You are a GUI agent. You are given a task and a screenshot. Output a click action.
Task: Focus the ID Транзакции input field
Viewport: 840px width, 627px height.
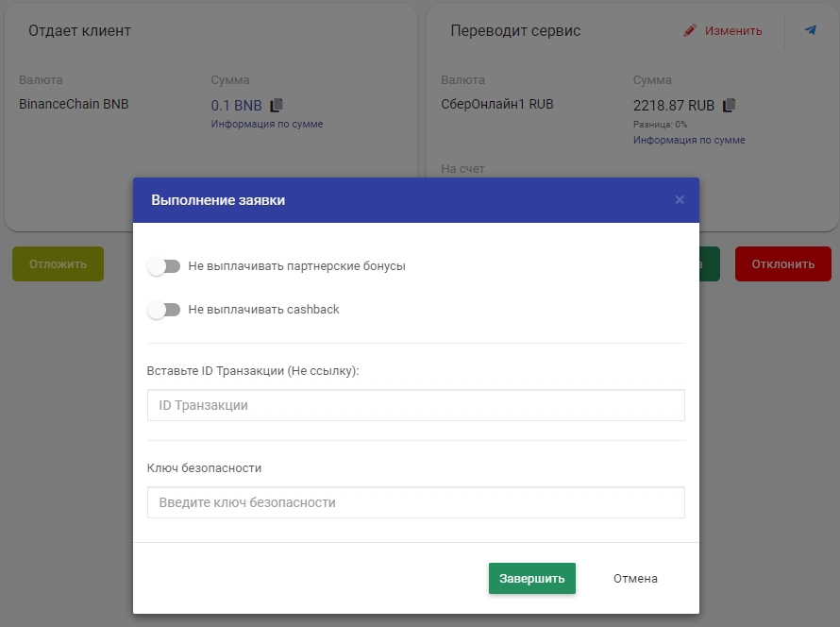(x=415, y=405)
